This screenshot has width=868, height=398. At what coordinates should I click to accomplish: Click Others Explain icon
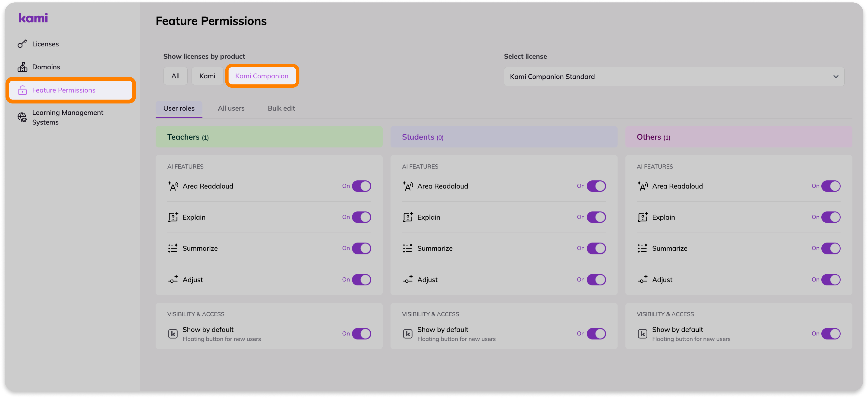[643, 217]
